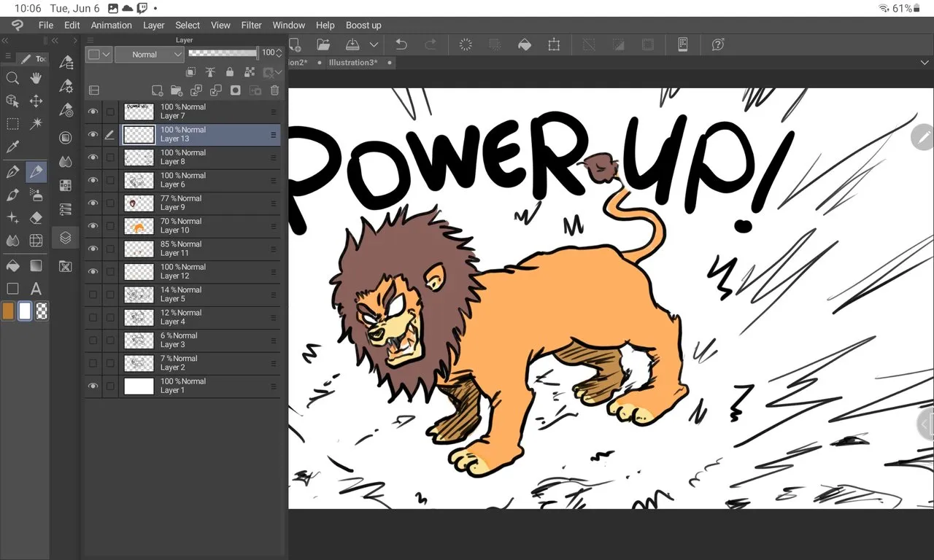Click the Undo arrow in the toolbar
934x560 pixels.
[x=401, y=44]
